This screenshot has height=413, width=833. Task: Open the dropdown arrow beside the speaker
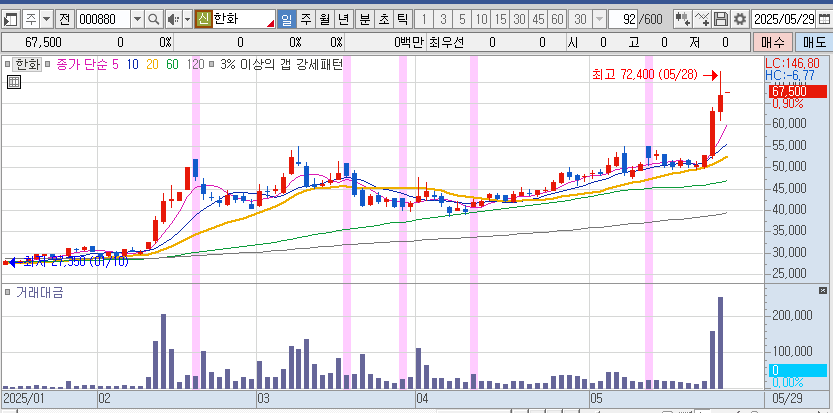tap(188, 20)
